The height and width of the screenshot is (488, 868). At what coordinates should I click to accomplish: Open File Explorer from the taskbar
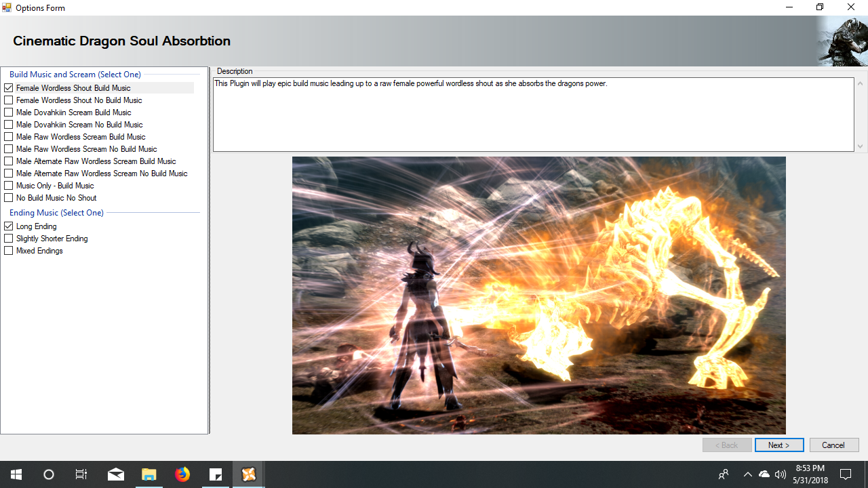(x=149, y=474)
